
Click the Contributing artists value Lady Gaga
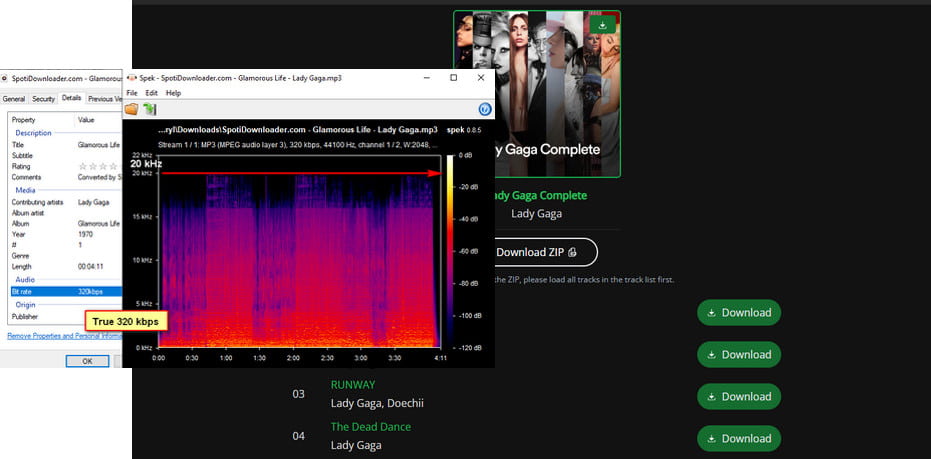click(x=93, y=202)
